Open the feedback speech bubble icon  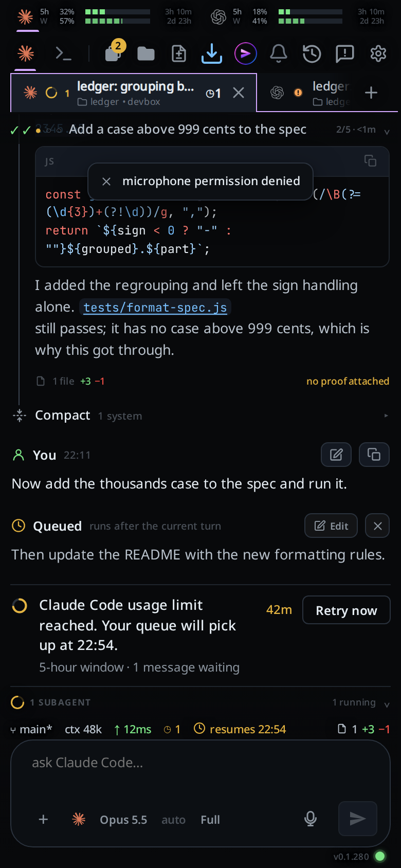344,53
